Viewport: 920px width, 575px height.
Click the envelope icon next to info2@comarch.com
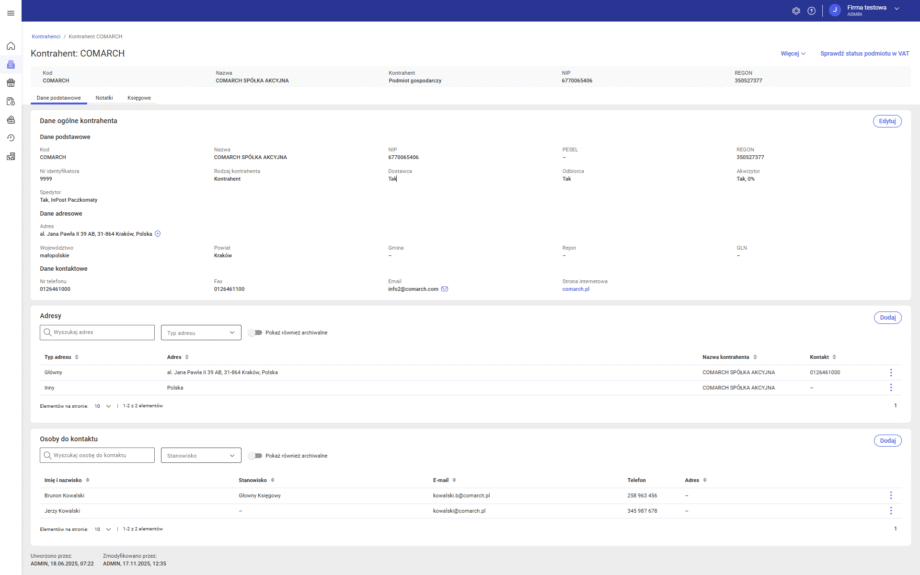pos(445,288)
